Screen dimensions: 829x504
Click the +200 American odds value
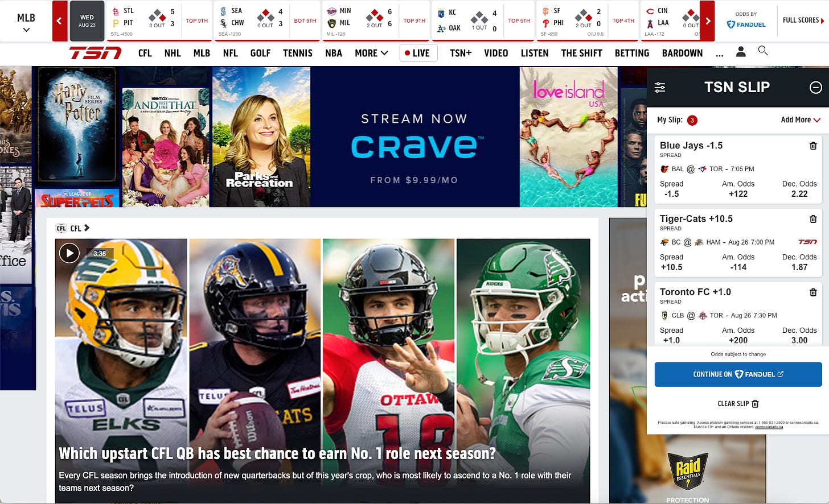click(x=738, y=340)
